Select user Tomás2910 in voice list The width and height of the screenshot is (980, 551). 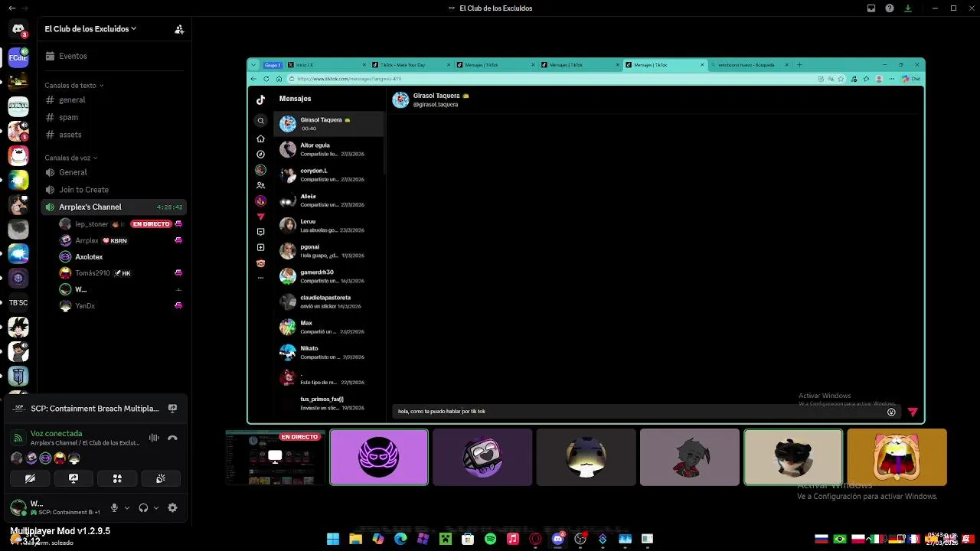coord(93,273)
